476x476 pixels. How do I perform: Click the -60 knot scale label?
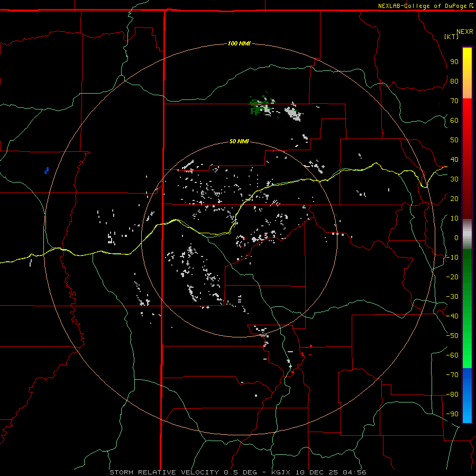[452, 355]
